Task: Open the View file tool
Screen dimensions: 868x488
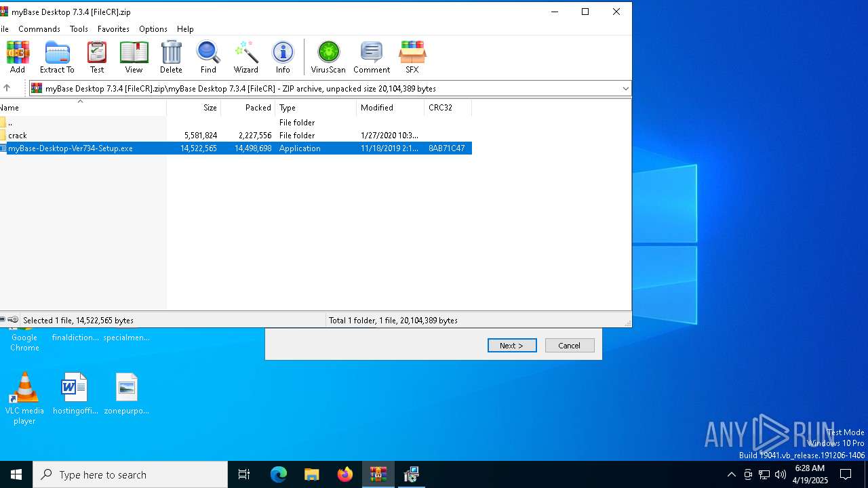Action: point(134,58)
